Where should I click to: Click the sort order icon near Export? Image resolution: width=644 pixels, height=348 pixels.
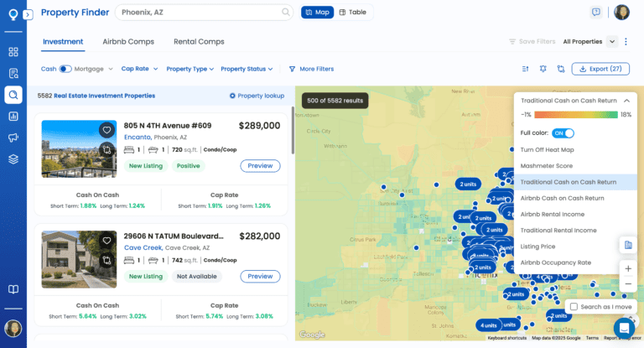tap(525, 69)
